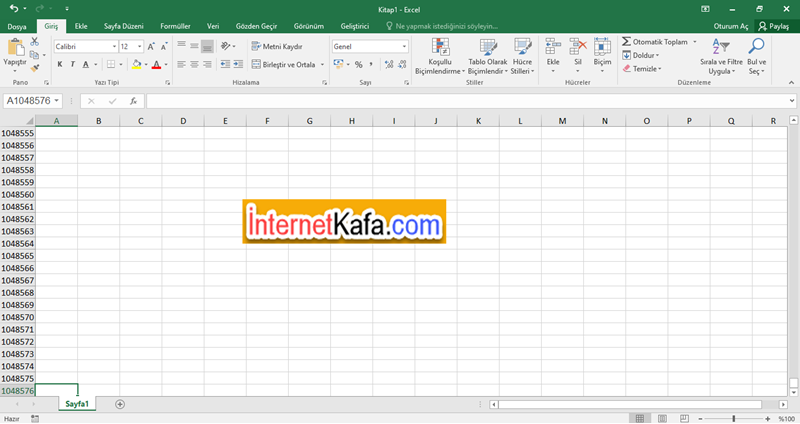
Task: Click Oturum Aç sign in
Action: click(x=731, y=26)
